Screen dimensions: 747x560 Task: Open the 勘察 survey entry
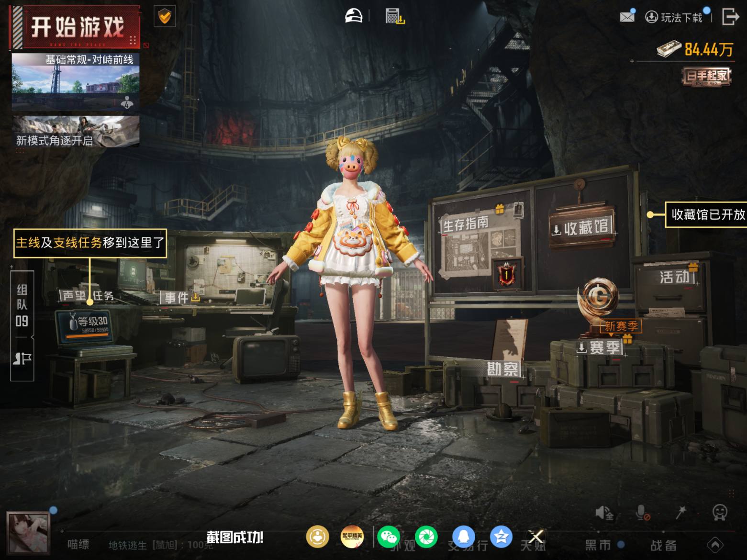pos(502,369)
